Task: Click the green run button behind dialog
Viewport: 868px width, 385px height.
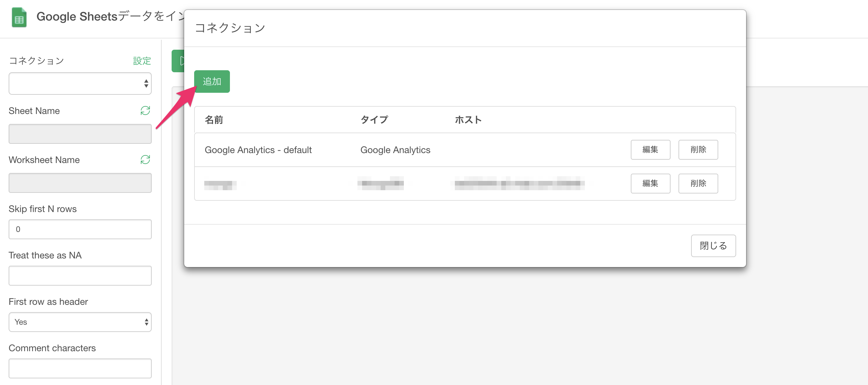Action: pyautogui.click(x=178, y=61)
